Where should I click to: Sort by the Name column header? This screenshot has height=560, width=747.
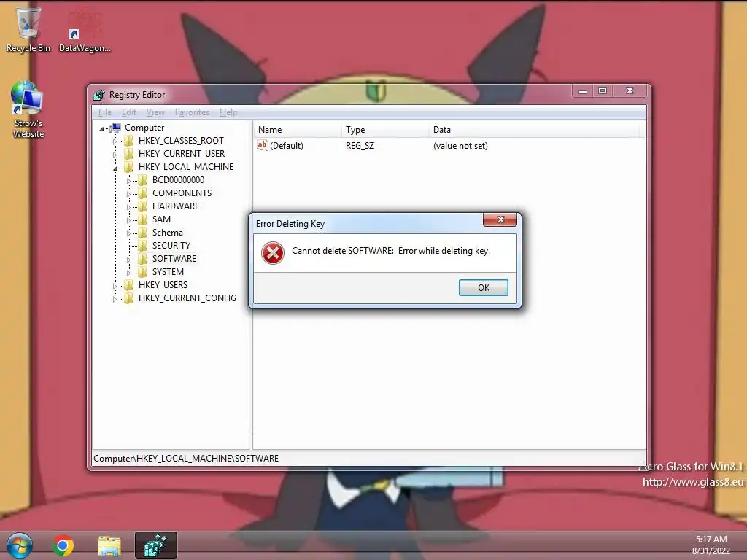(297, 130)
